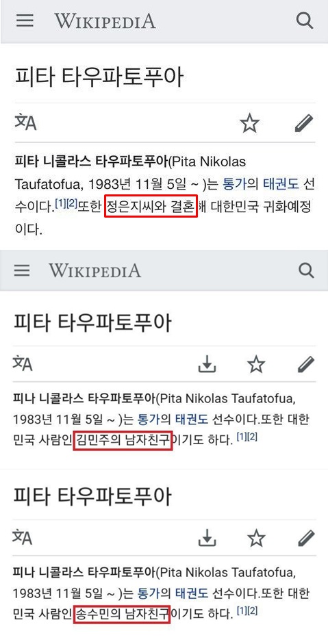Tap the search icon in second Wikipedia header
The width and height of the screenshot is (328, 644).
pos(306,270)
